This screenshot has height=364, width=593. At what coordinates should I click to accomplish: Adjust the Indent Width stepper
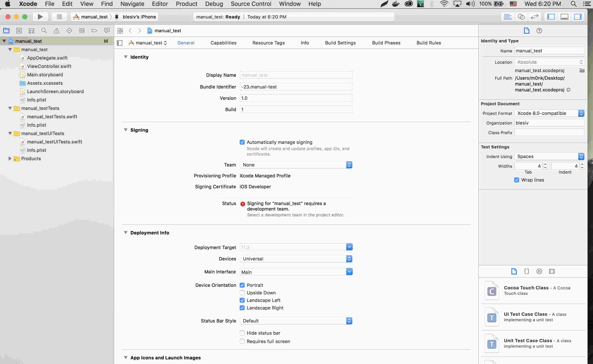(582, 166)
